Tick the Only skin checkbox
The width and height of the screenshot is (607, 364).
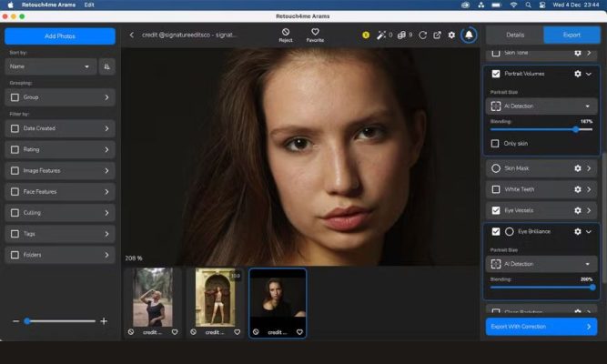(x=496, y=144)
